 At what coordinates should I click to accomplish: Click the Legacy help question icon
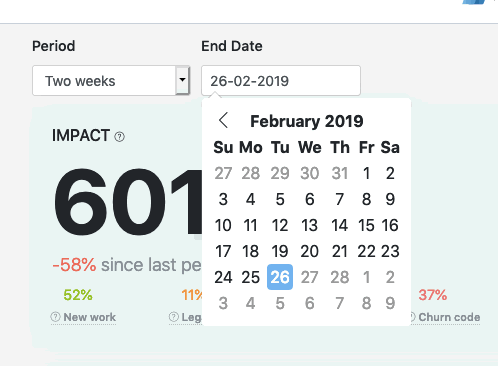174,317
